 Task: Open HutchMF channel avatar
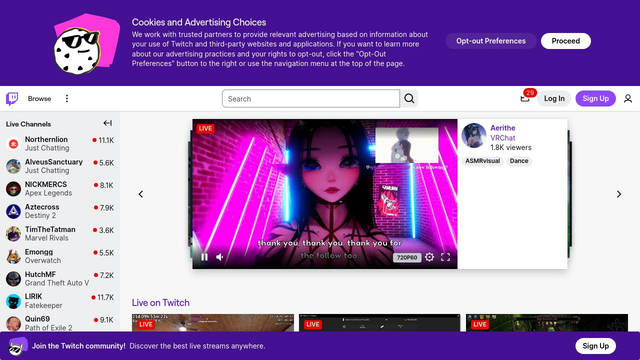(13, 279)
